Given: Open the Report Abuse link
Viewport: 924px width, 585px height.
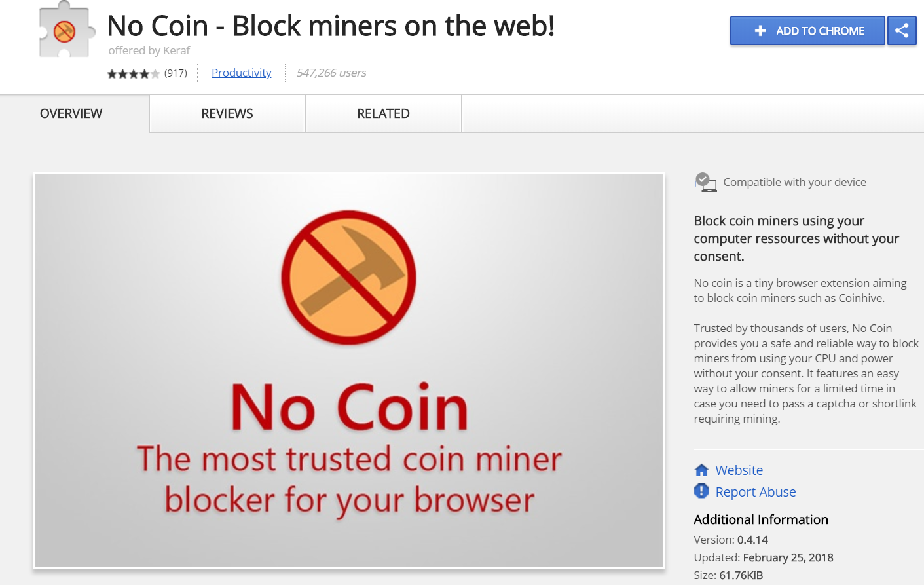Looking at the screenshot, I should (756, 492).
